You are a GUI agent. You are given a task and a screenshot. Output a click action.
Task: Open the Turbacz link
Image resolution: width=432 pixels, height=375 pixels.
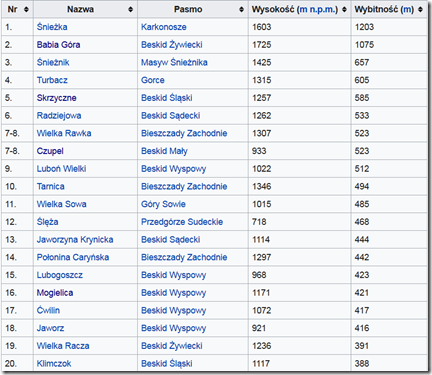click(x=52, y=80)
